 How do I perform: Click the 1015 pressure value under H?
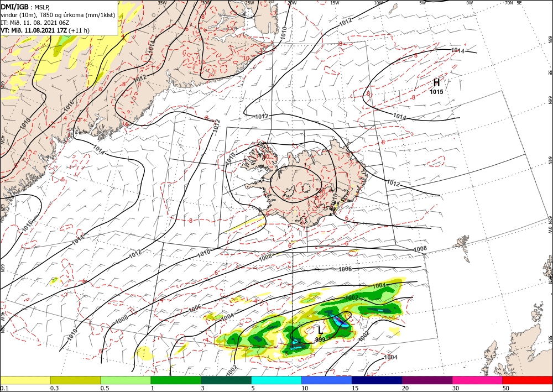tap(436, 92)
